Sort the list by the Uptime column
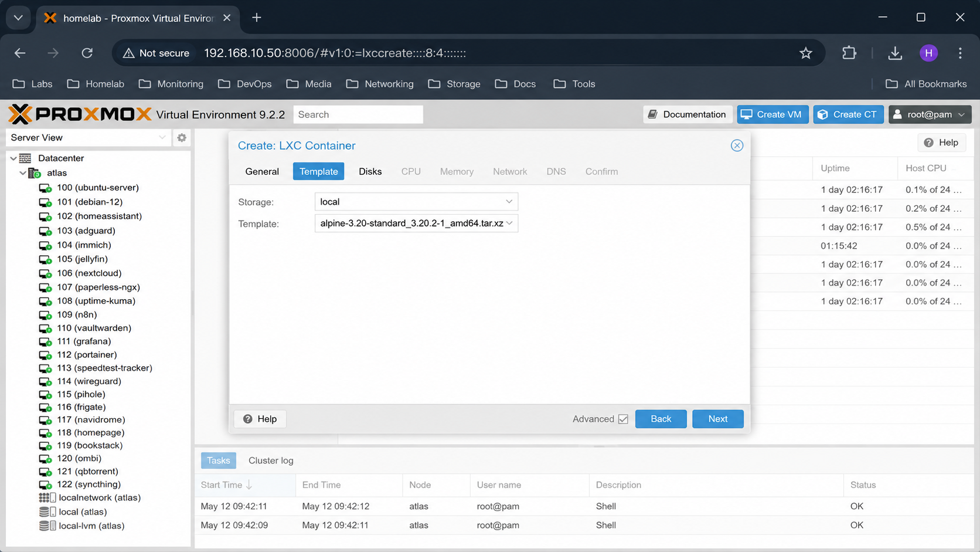Viewport: 980px width, 552px height. point(855,168)
